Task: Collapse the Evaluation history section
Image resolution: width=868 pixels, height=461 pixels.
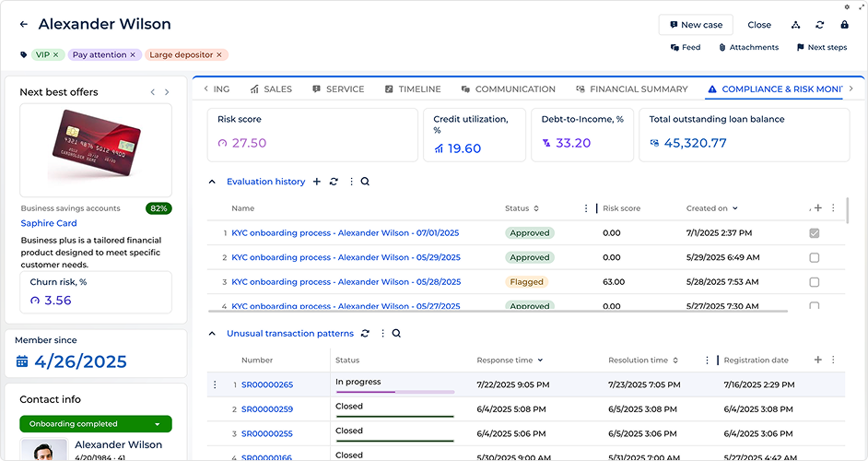Action: pyautogui.click(x=213, y=183)
